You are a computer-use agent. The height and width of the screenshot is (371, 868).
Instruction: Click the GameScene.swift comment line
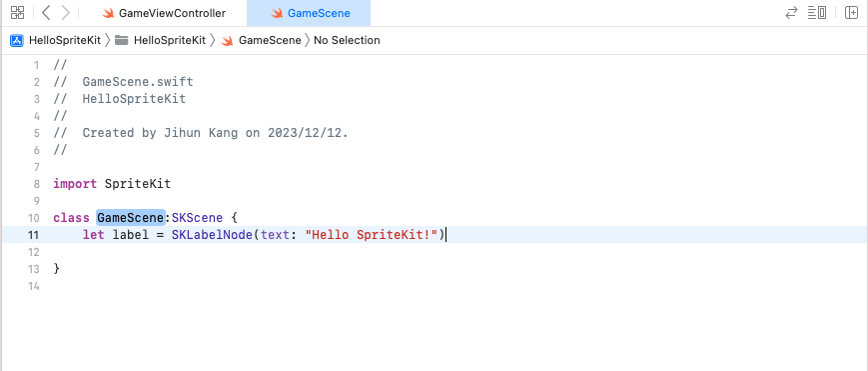click(124, 82)
